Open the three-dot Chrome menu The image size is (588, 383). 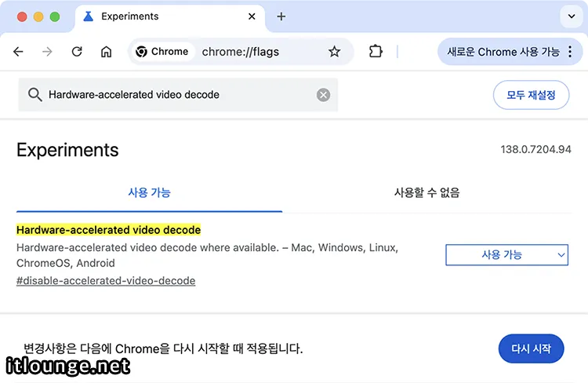coord(570,52)
